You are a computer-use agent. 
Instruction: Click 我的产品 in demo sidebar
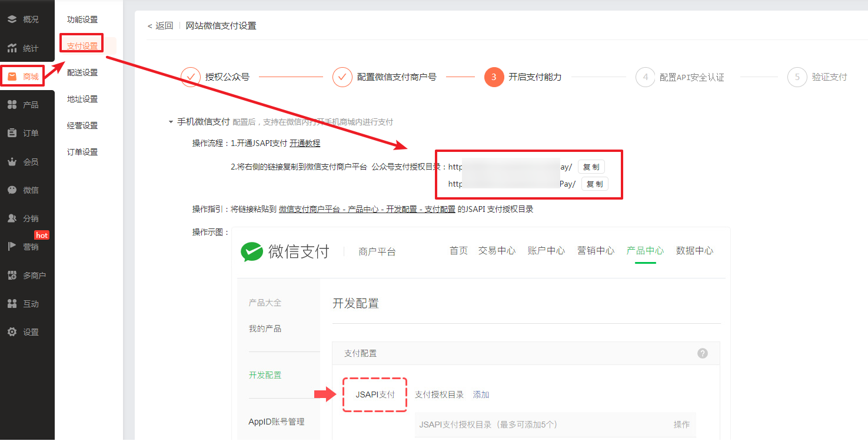point(265,329)
